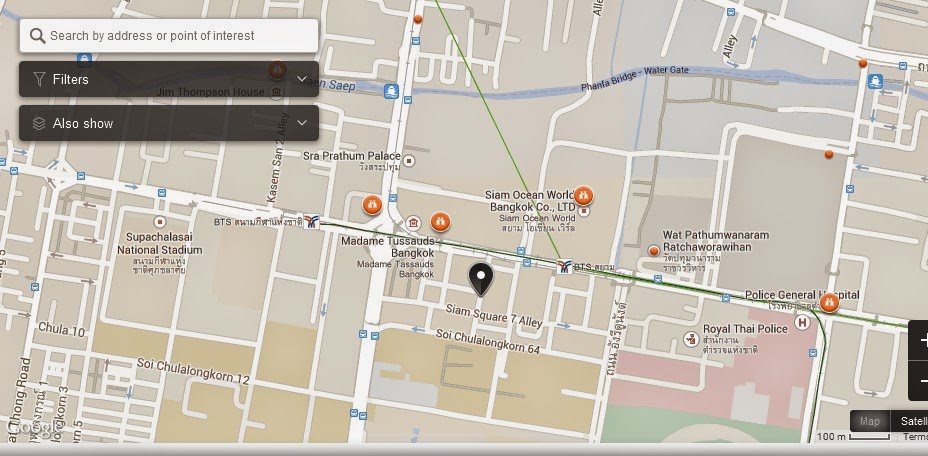This screenshot has height=456, width=928.
Task: Click the binoculars icon near Siam Ocean World
Action: (x=584, y=195)
